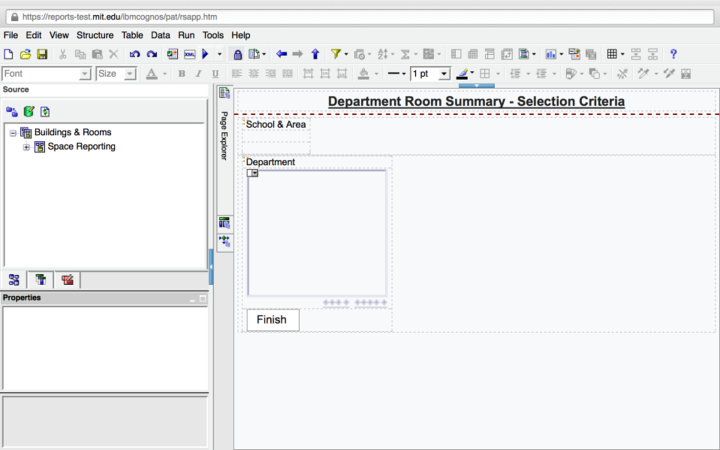Image resolution: width=720 pixels, height=450 pixels.
Task: Open the Font dropdown
Action: [x=85, y=74]
